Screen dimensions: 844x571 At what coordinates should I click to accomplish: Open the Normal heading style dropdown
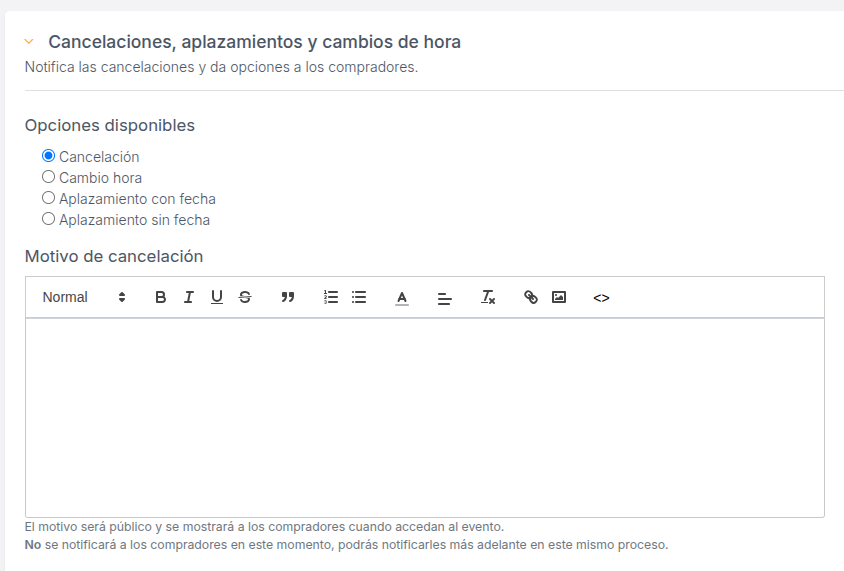(84, 297)
